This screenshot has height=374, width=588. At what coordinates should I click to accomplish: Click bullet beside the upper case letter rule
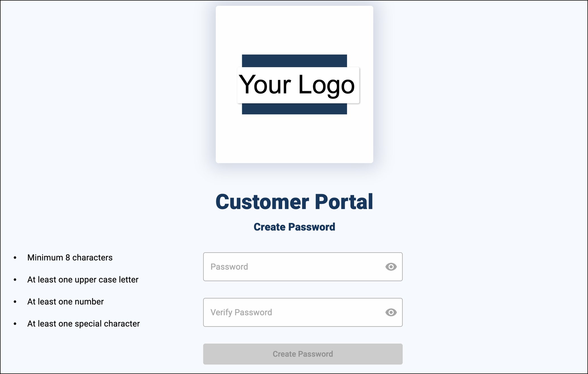(15, 280)
